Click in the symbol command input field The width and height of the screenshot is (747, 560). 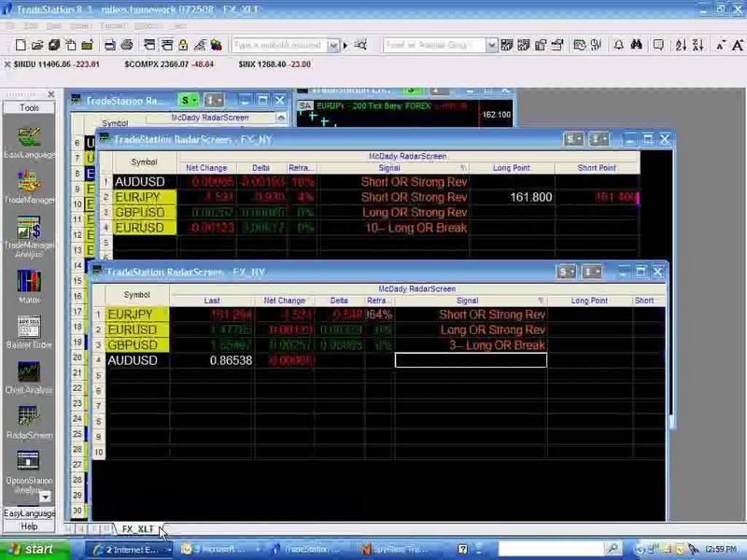coord(279,45)
